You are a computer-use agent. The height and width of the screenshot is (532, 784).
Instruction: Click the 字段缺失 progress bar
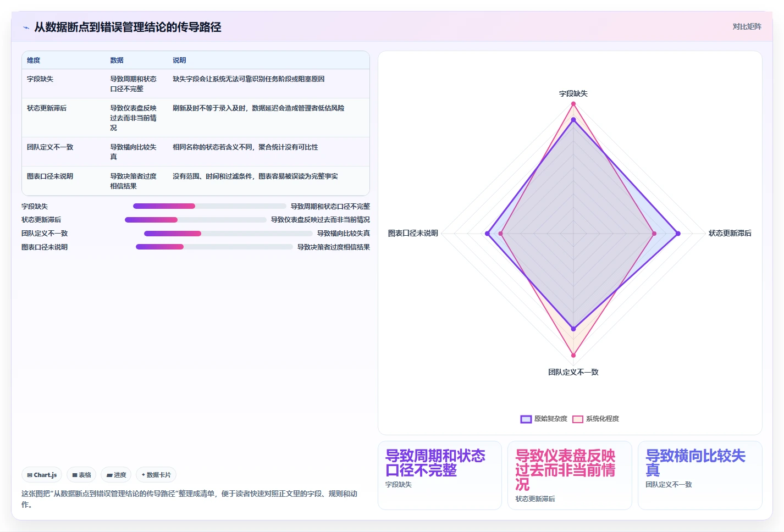[x=209, y=206]
